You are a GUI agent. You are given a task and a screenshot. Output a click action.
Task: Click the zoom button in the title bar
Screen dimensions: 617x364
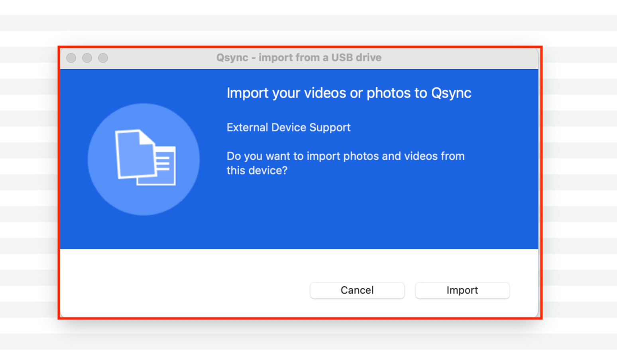[103, 58]
